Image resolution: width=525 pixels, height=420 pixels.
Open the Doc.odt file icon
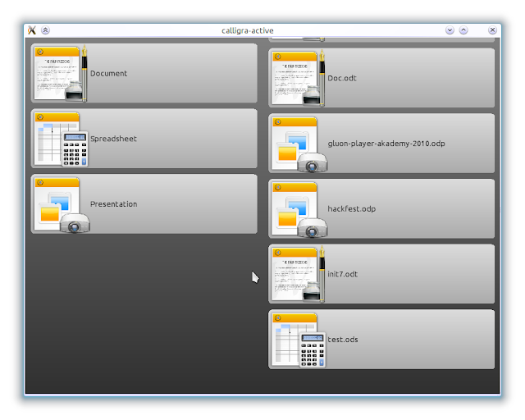(x=298, y=79)
